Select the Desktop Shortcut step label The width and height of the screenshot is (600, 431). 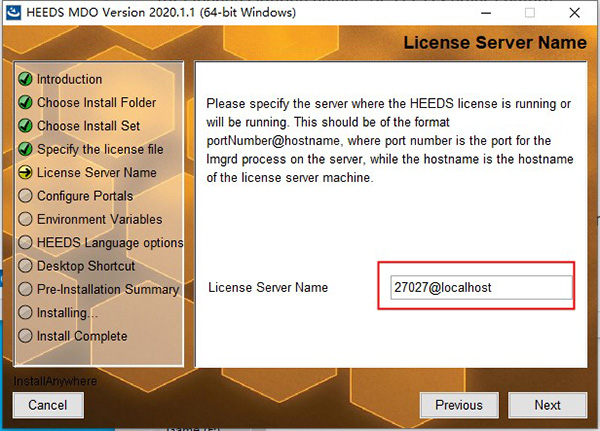pyautogui.click(x=86, y=266)
